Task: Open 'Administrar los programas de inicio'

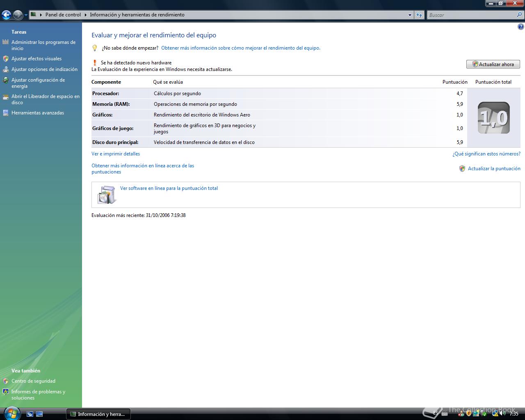Action: 43,45
